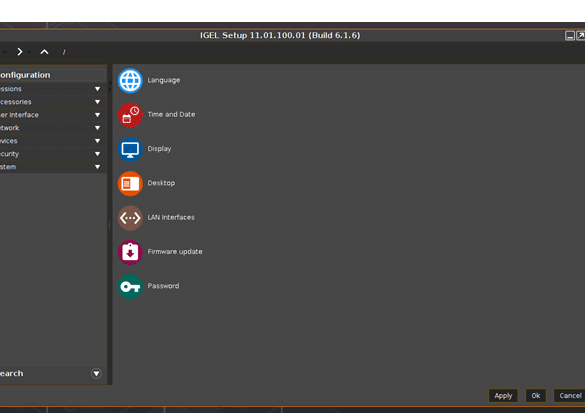The width and height of the screenshot is (585, 419).
Task: Open the Time and Date icon
Action: point(130,115)
